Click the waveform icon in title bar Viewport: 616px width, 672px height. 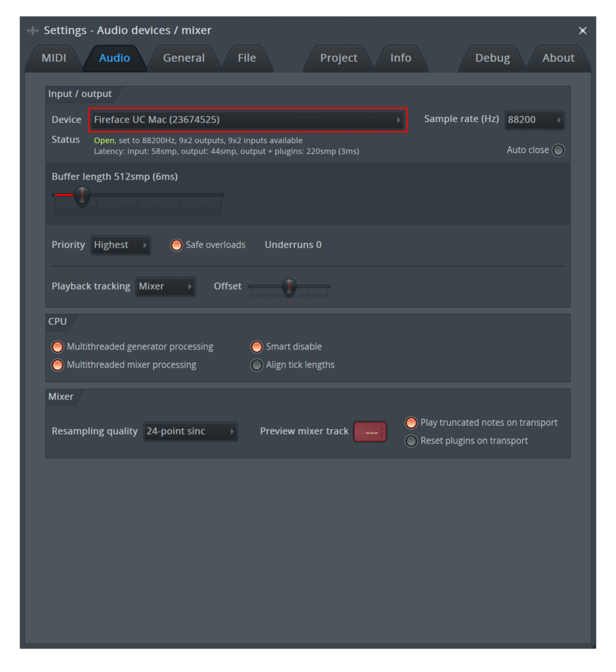tap(33, 31)
